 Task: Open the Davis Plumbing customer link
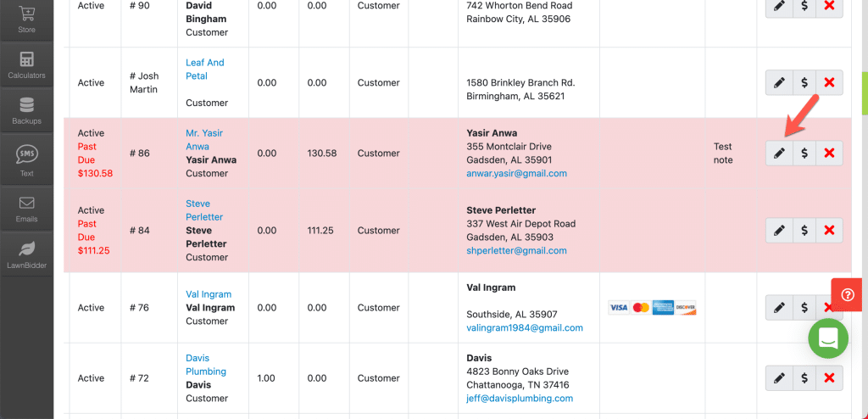pyautogui.click(x=206, y=365)
